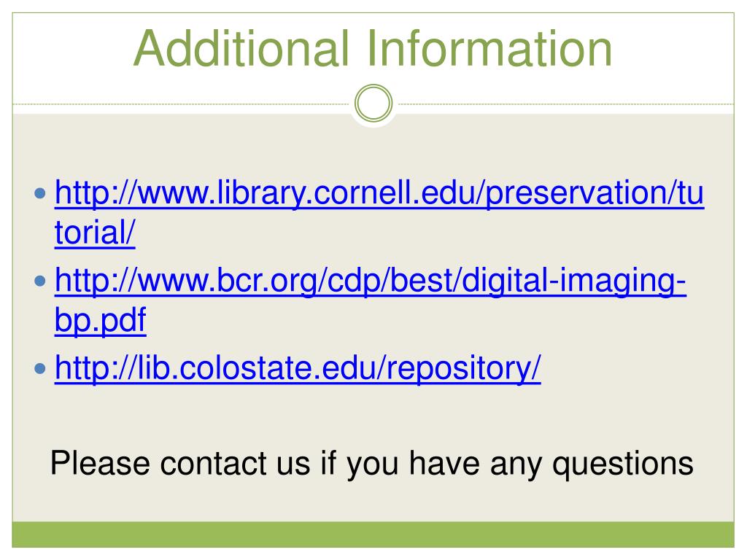
Task: Click "digital-imaging-" within the second URL
Action: coord(573,281)
